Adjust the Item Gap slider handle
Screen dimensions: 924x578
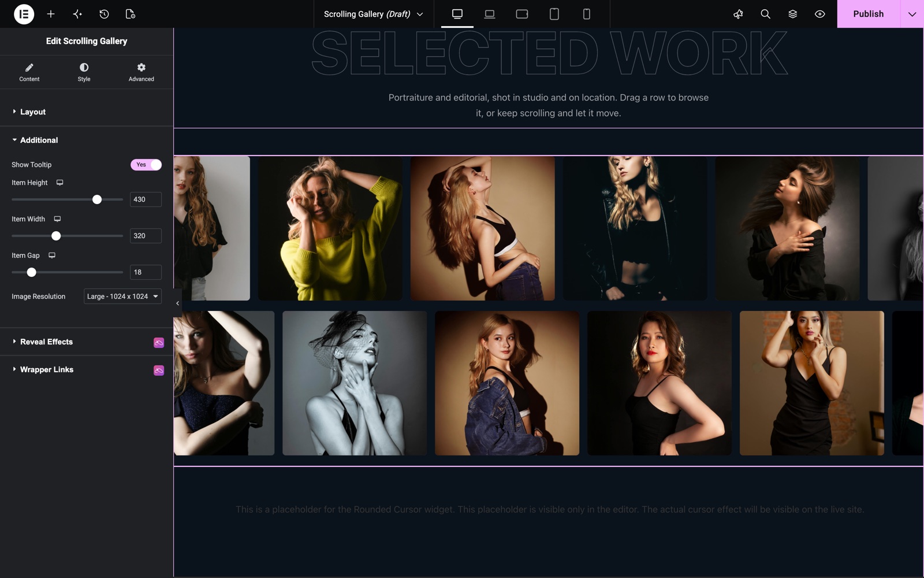pos(32,272)
